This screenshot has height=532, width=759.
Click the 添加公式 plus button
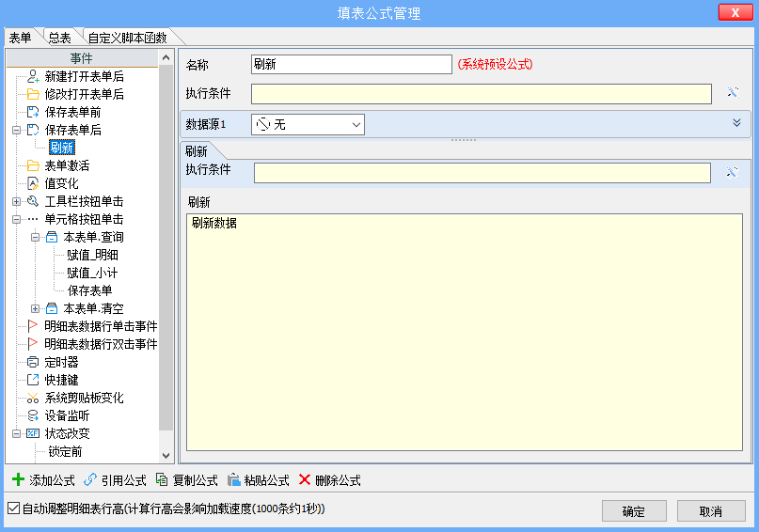(43, 480)
